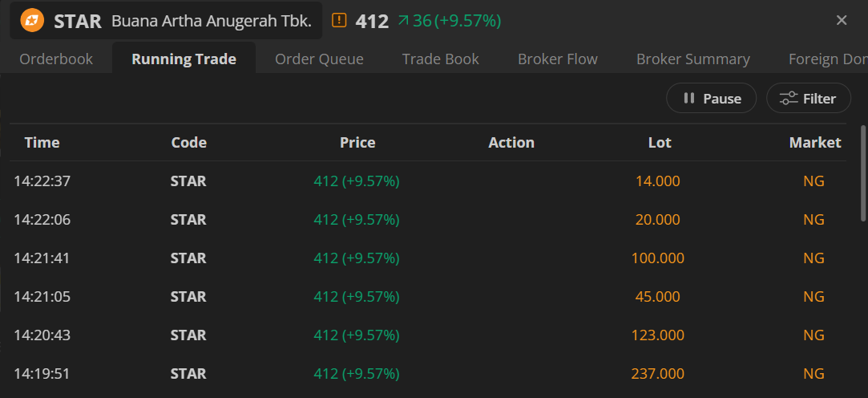Click the Lot column header
Viewport: 868px width, 398px height.
[660, 143]
